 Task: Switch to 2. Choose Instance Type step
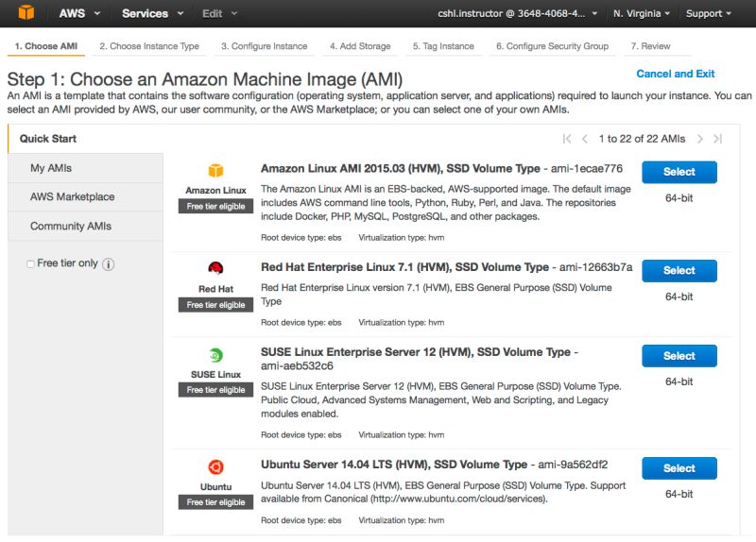149,46
